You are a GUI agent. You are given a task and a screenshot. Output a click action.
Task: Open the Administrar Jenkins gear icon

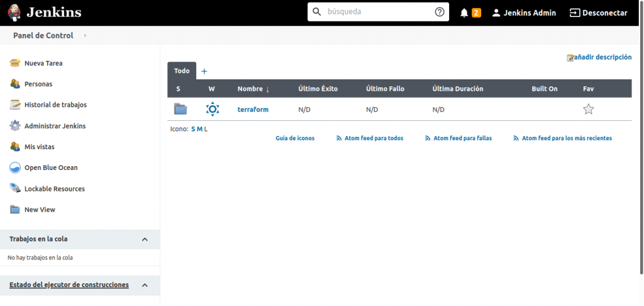tap(15, 126)
